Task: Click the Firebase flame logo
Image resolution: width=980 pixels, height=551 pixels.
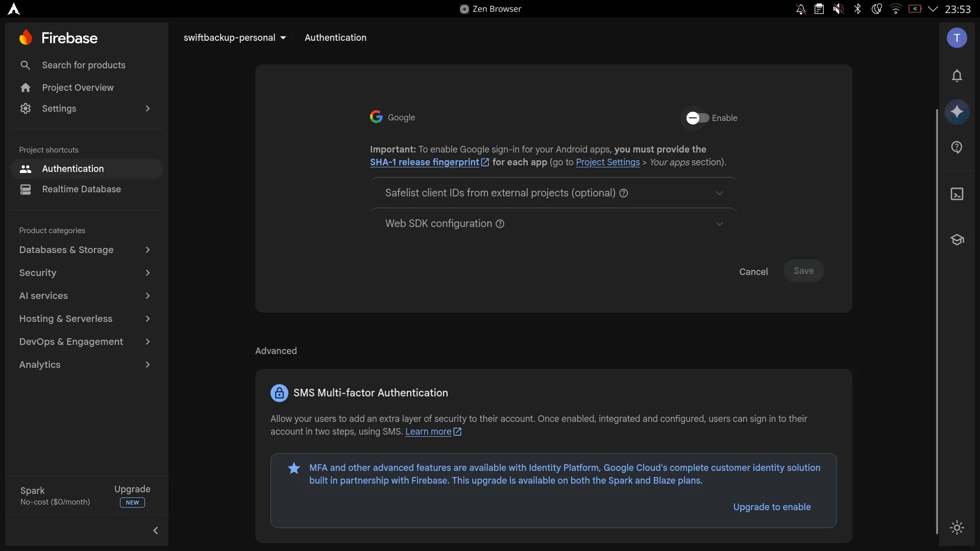Action: (26, 37)
